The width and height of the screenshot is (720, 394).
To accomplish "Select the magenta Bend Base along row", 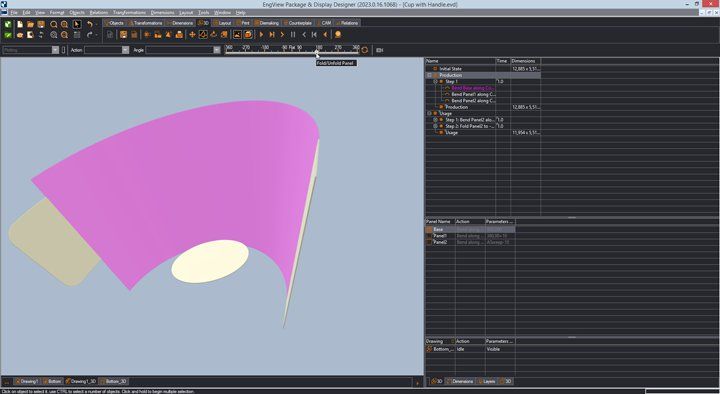I will [x=472, y=88].
